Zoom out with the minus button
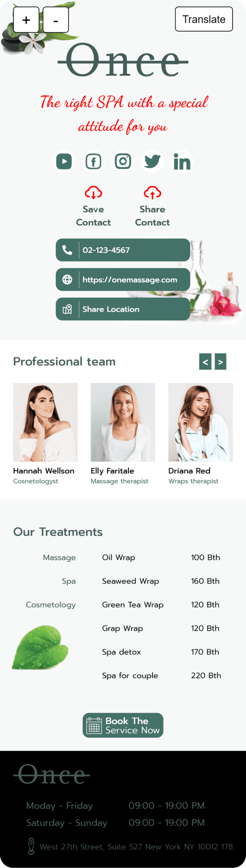 click(56, 20)
